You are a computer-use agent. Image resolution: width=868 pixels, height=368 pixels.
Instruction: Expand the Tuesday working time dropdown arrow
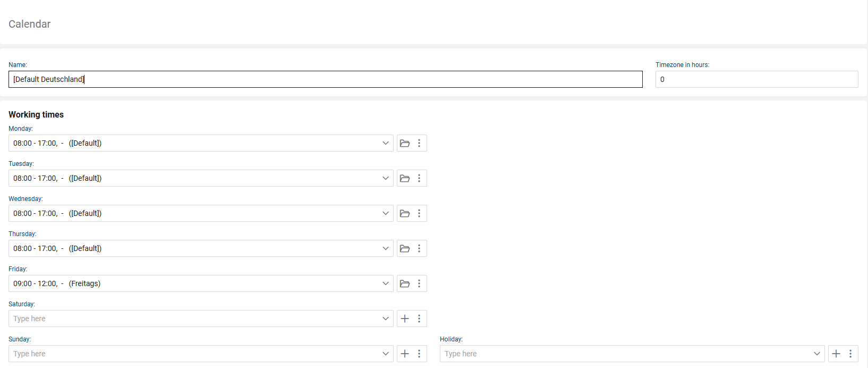[386, 178]
